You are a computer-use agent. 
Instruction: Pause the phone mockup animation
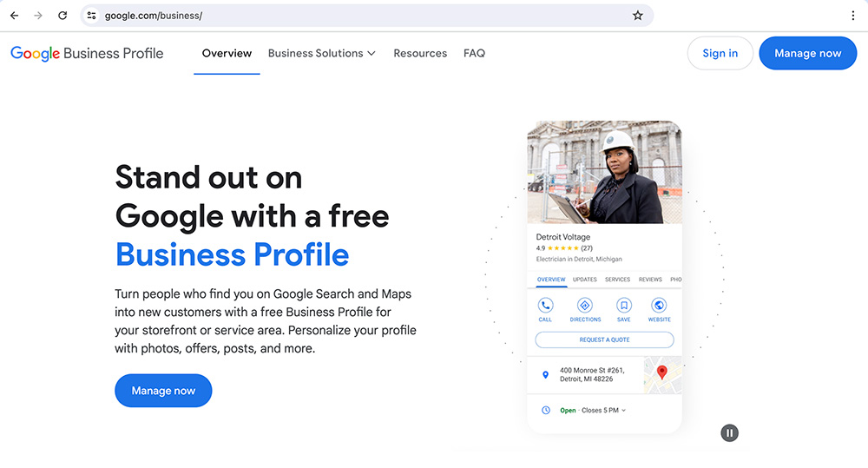coord(730,432)
